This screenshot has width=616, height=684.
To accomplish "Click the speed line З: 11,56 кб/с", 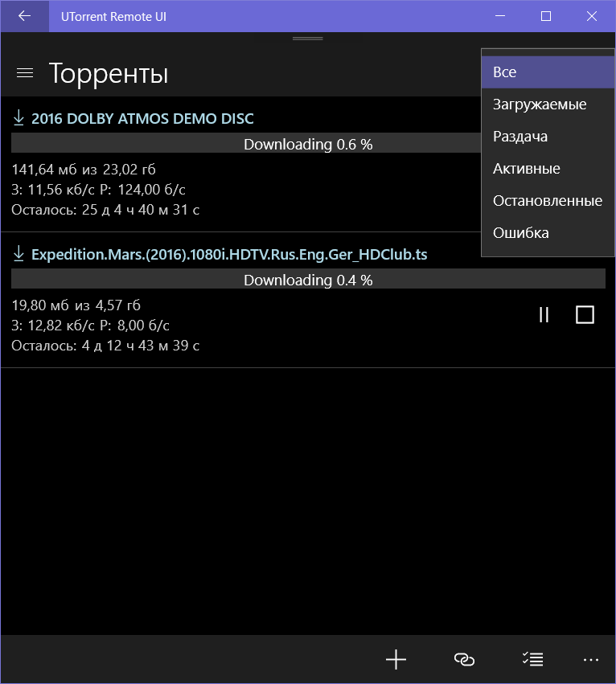I will (x=98, y=190).
